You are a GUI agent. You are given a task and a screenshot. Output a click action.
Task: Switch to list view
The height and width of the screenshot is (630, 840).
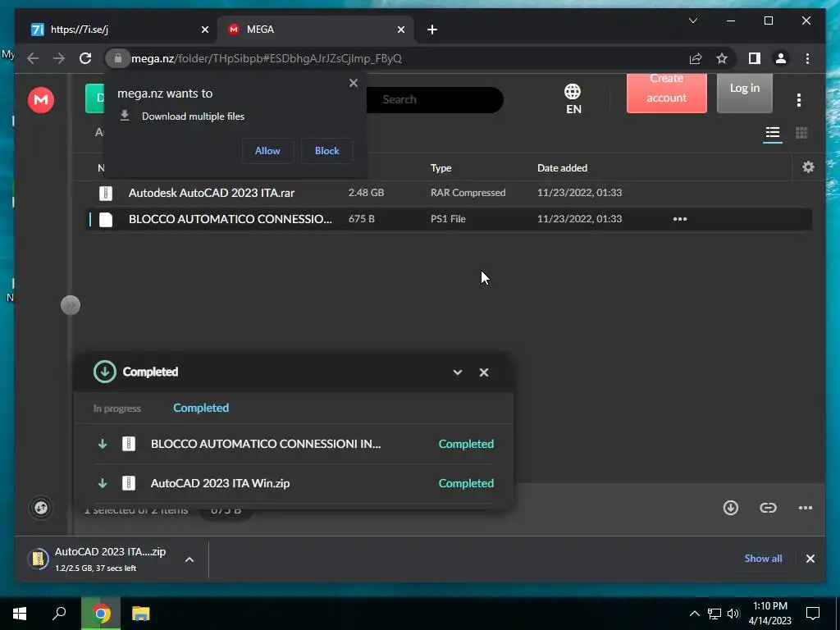pyautogui.click(x=772, y=132)
